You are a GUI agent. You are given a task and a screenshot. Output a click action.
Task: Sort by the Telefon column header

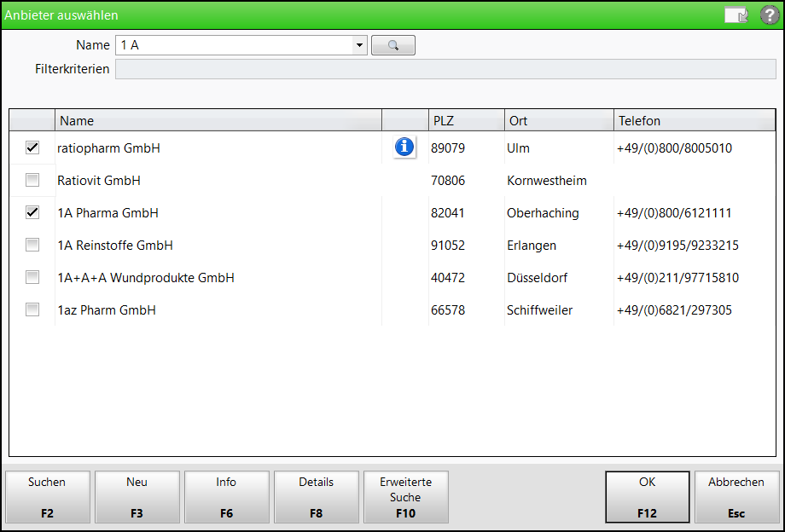(695, 120)
